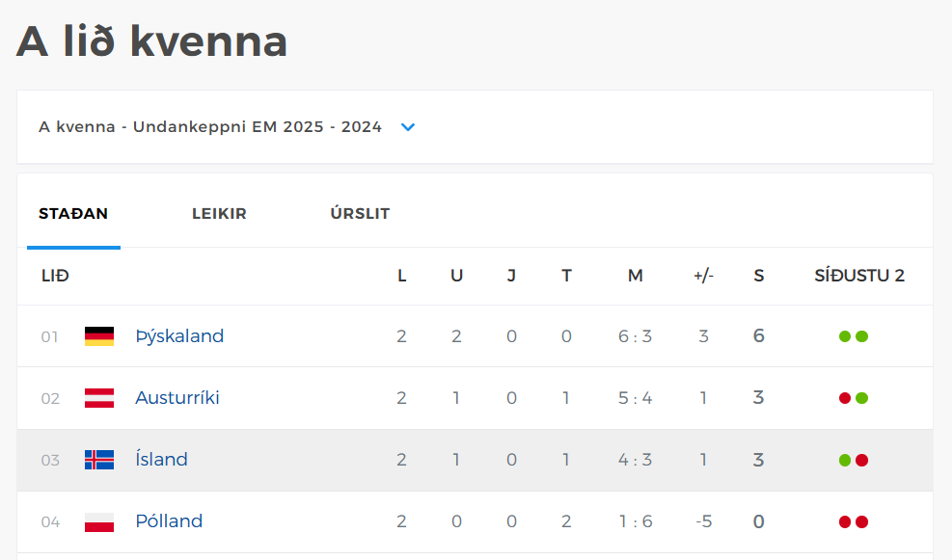This screenshot has width=952, height=560.
Task: Click the Germany flag icon
Action: [x=99, y=336]
